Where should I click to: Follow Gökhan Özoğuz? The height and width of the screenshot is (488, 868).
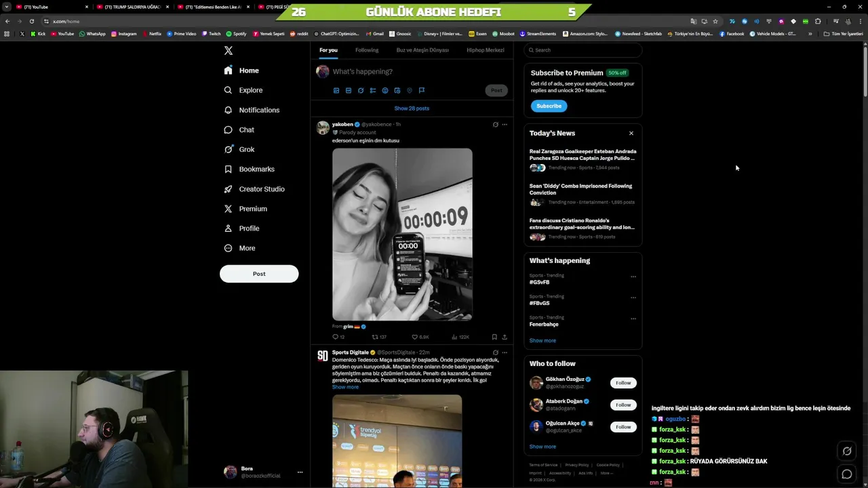click(623, 383)
